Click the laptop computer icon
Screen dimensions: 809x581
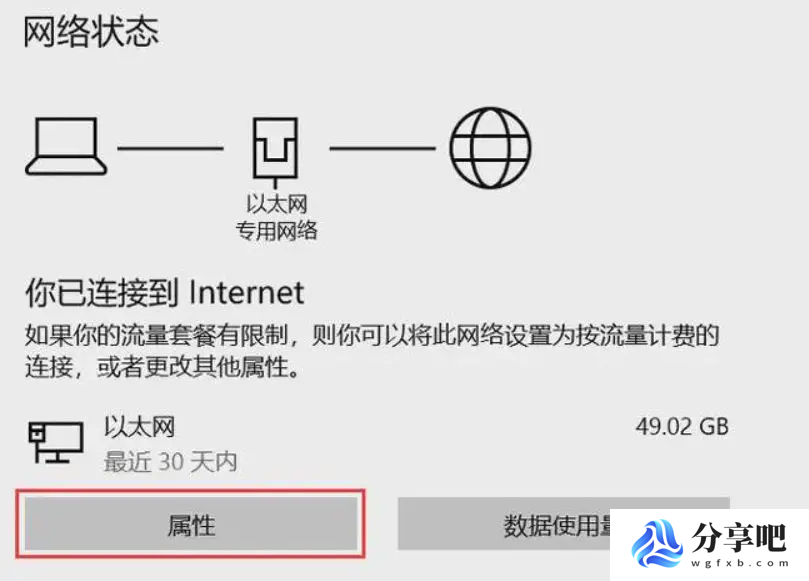pos(66,147)
